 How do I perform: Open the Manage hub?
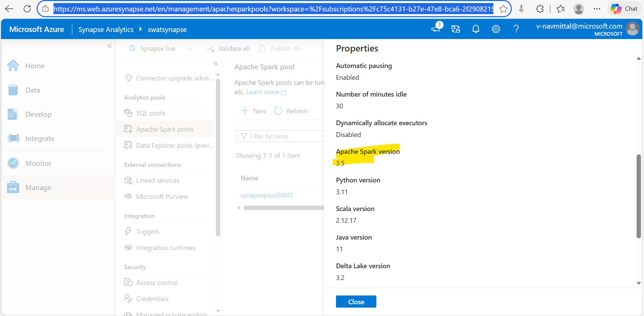[58, 187]
